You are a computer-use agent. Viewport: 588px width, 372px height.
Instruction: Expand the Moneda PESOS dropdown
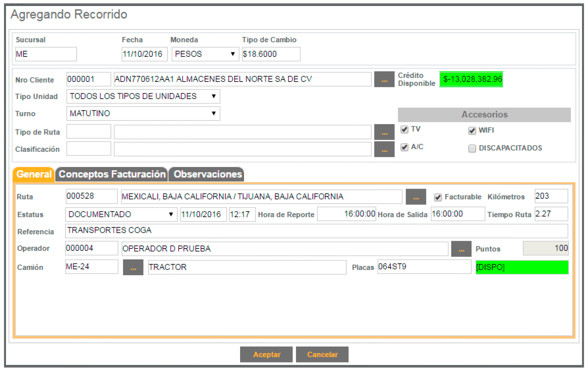205,54
